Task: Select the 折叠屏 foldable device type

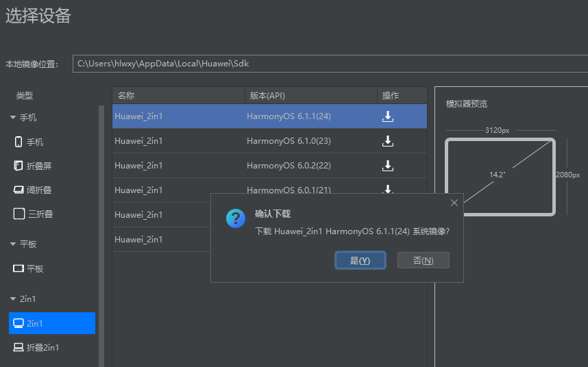Action: coord(32,166)
